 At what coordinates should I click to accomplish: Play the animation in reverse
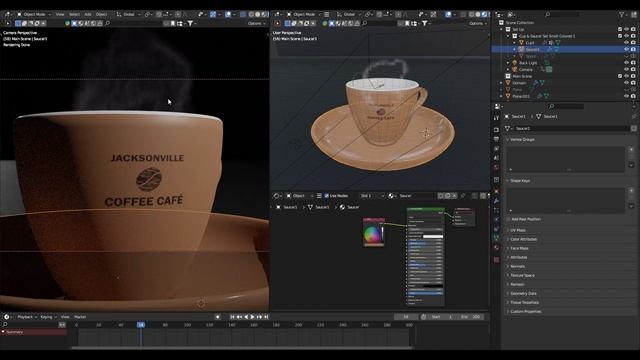246,317
